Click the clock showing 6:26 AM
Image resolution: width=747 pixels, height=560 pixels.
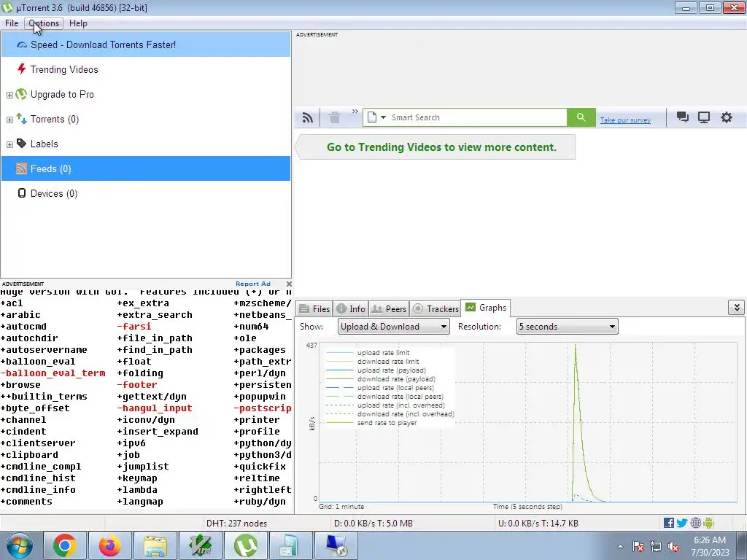click(710, 546)
